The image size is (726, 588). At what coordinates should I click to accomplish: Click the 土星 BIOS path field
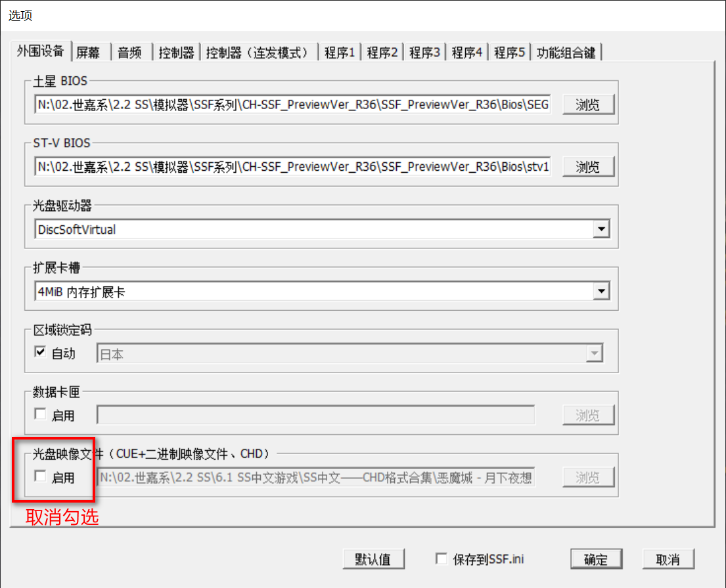click(292, 105)
